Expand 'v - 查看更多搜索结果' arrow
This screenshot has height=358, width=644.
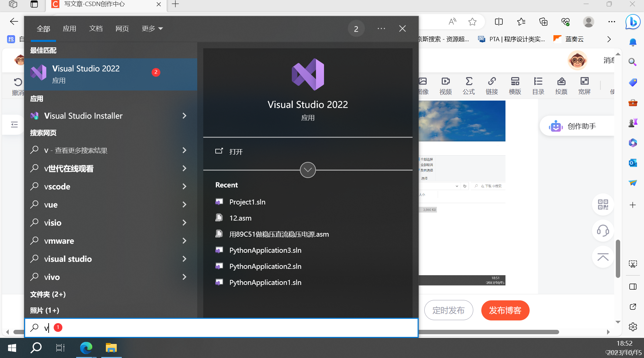pyautogui.click(x=184, y=150)
